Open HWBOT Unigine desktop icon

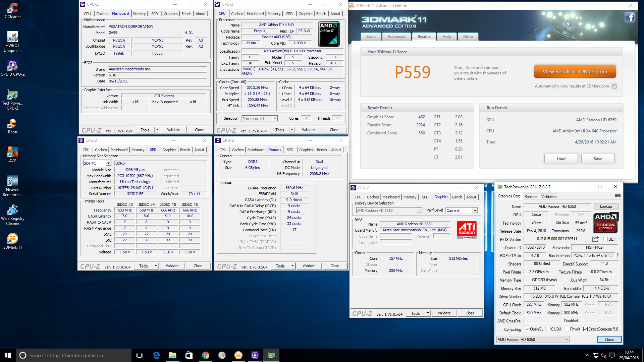[13, 42]
